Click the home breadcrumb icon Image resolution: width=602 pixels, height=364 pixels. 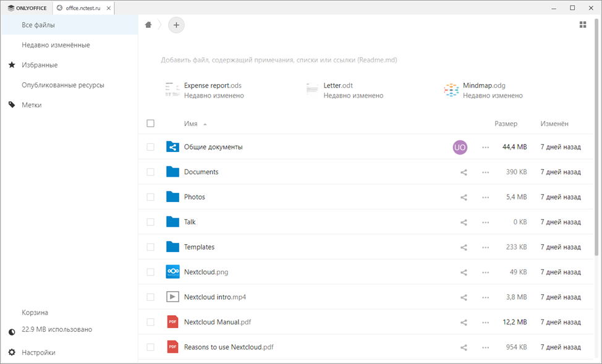[148, 25]
